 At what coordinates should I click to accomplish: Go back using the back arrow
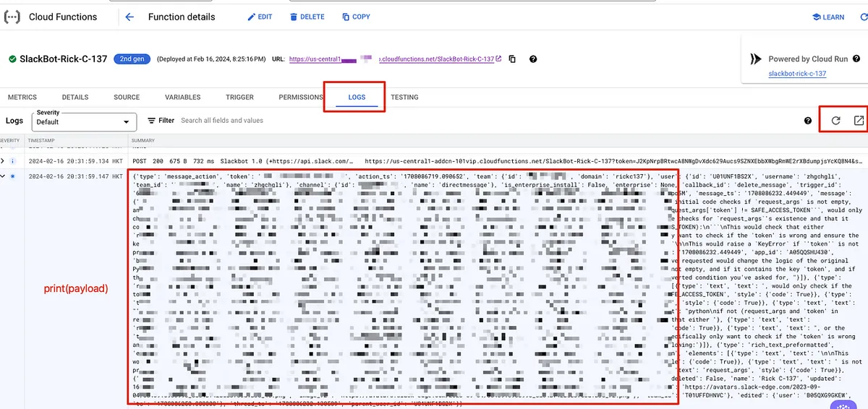tap(129, 17)
